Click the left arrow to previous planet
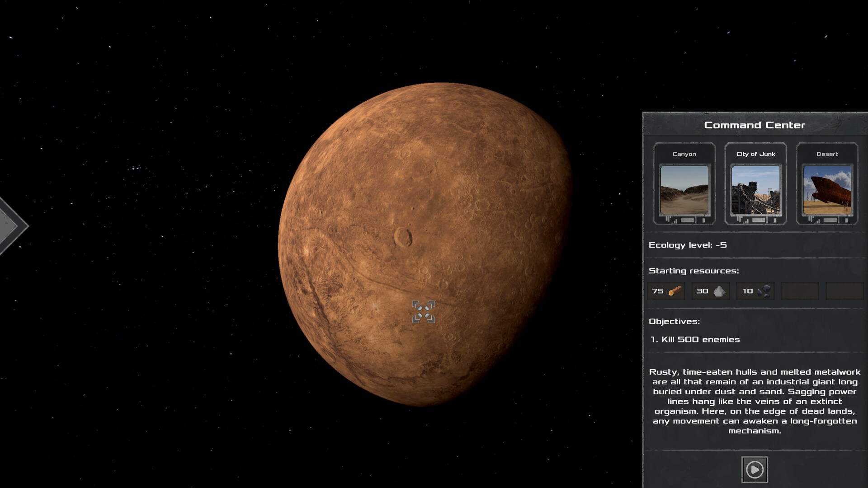 (x=13, y=226)
